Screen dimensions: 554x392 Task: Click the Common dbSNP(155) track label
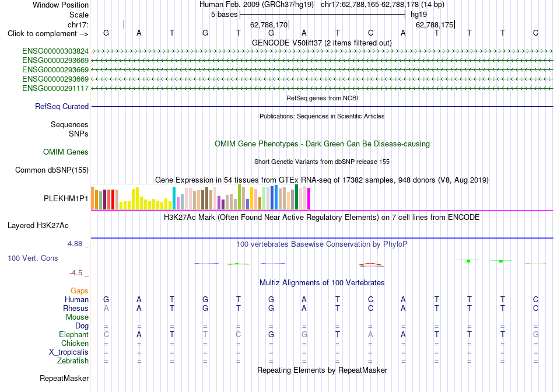point(52,170)
